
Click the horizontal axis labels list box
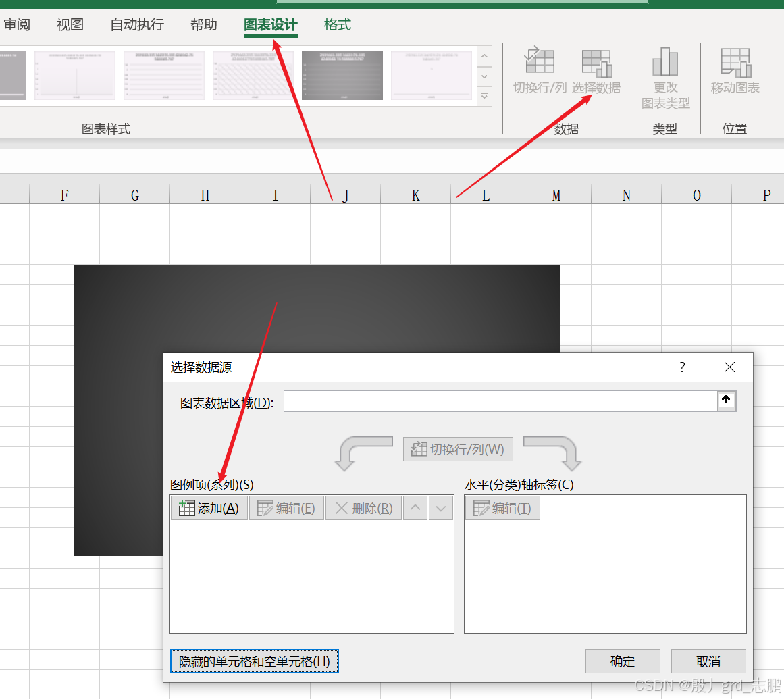point(606,577)
